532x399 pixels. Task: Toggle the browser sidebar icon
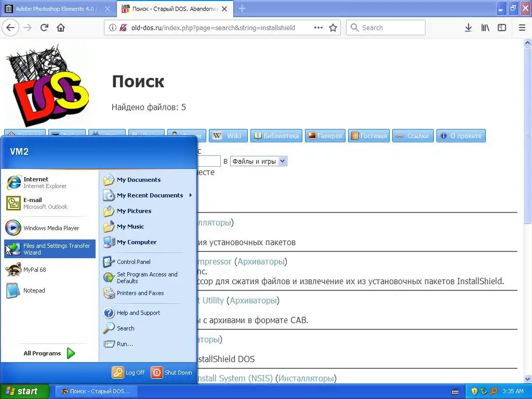coord(502,28)
